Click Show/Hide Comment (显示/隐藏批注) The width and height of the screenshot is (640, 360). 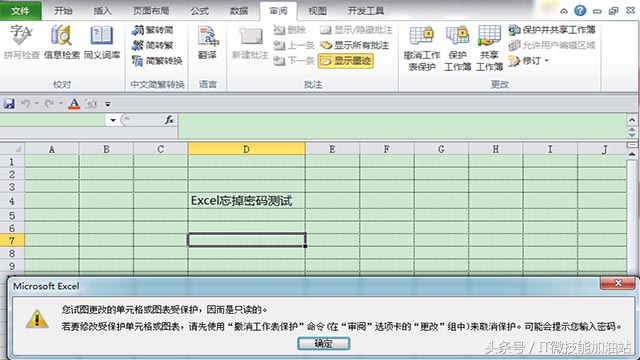pos(356,30)
